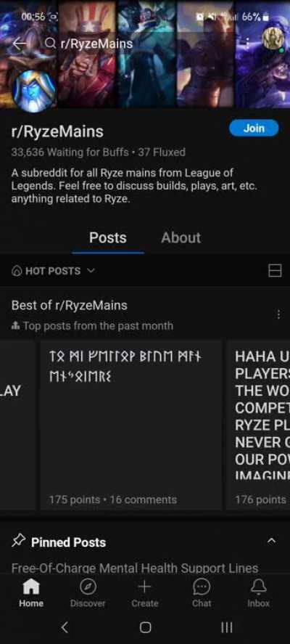Open Best of r/RyzeMains options menu
The height and width of the screenshot is (644, 290).
[278, 314]
